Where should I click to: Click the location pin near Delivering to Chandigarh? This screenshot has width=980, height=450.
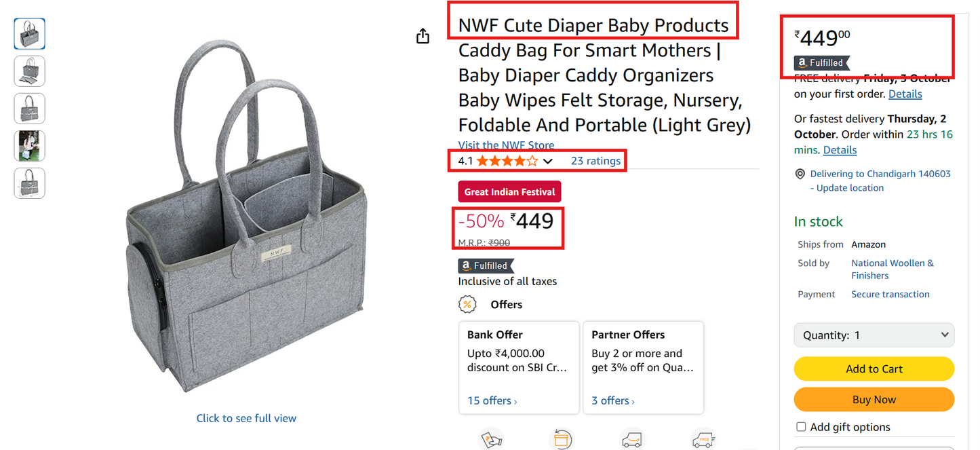801,174
